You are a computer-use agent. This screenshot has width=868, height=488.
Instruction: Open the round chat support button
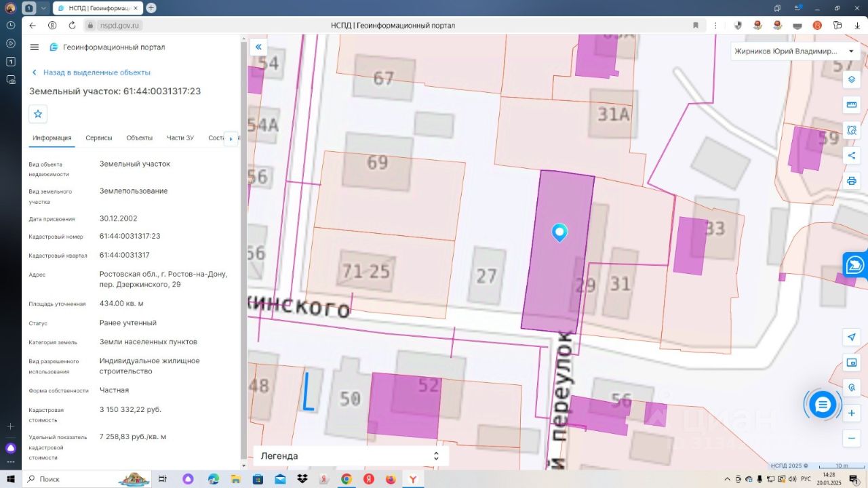click(x=823, y=405)
